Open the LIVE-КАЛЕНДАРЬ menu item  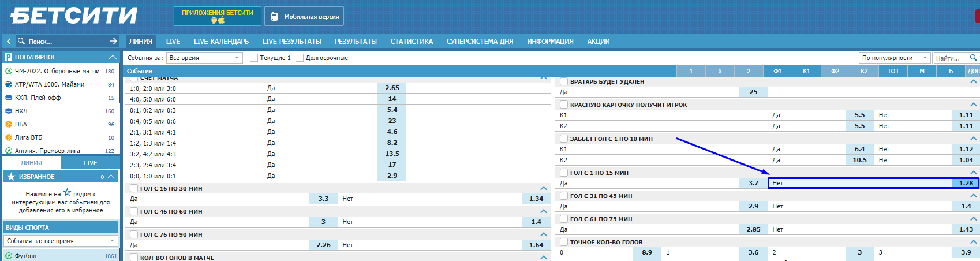(222, 41)
